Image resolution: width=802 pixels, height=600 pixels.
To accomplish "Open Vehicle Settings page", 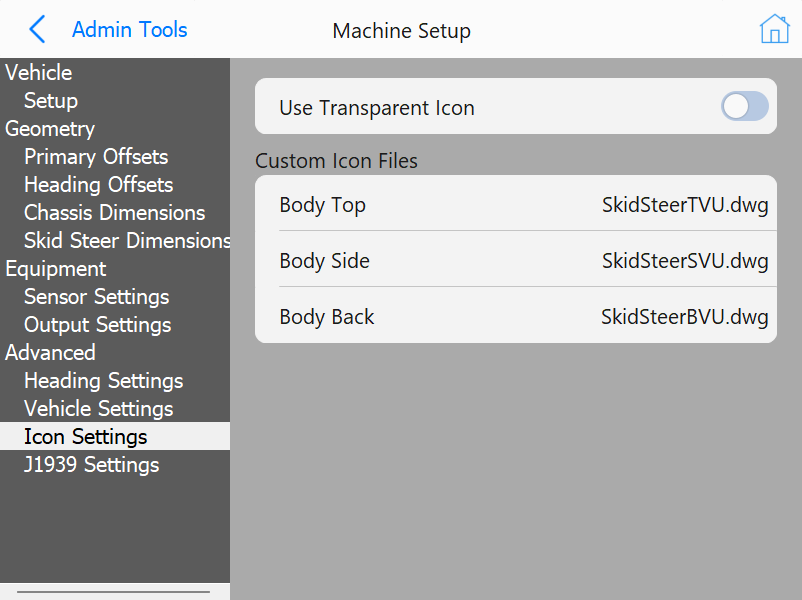I will 99,409.
